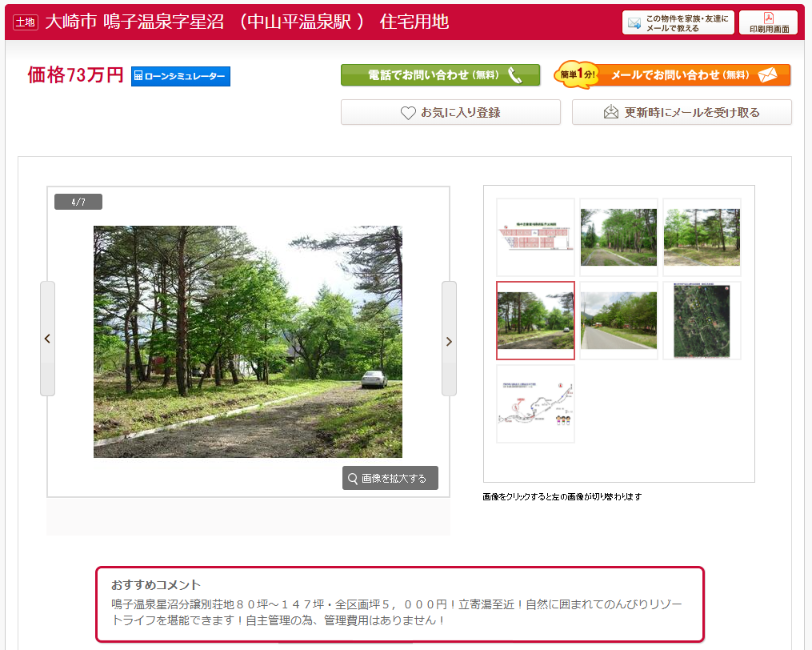Click the 4/7 image counter badge
The image size is (812, 650).
[78, 202]
